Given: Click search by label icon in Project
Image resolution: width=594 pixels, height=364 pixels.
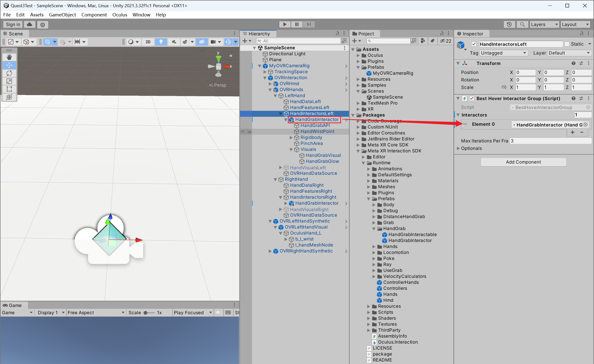Looking at the screenshot, I should [x=433, y=41].
